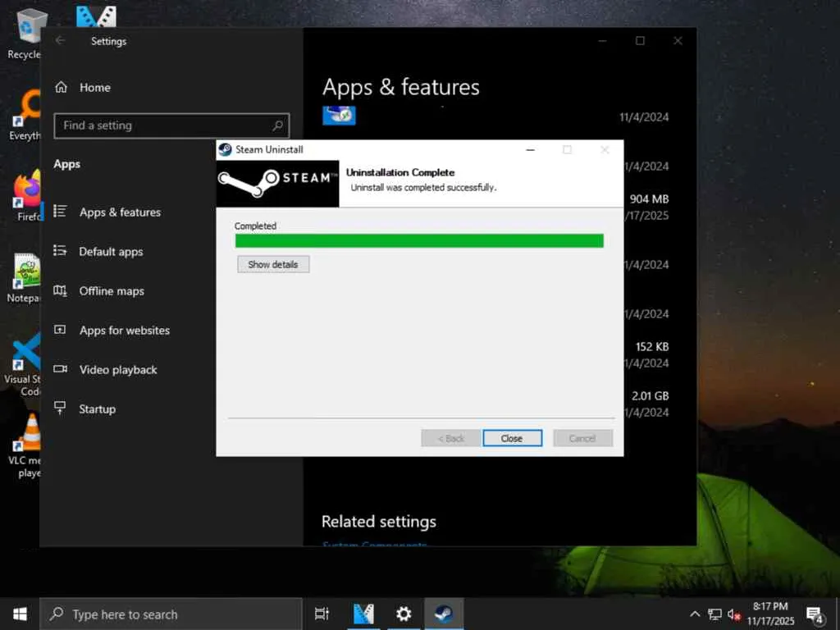Minimize the Settings window
This screenshot has width=840, height=630.
pyautogui.click(x=603, y=41)
